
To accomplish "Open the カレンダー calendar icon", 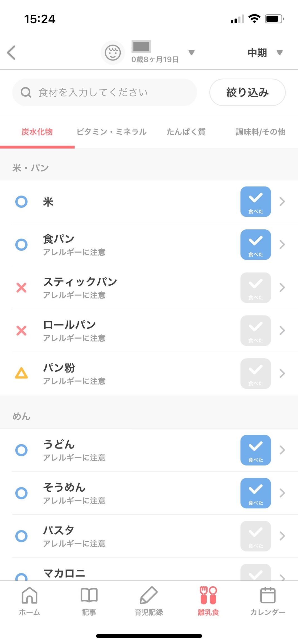I will click(268, 600).
